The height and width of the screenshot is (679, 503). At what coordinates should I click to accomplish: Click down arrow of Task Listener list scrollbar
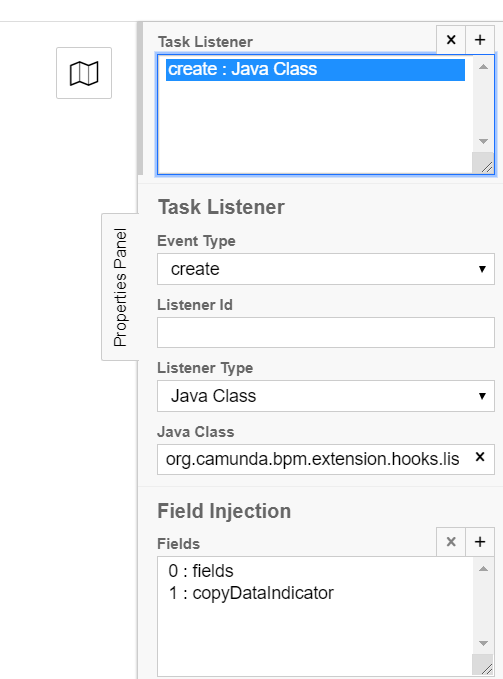(x=483, y=141)
